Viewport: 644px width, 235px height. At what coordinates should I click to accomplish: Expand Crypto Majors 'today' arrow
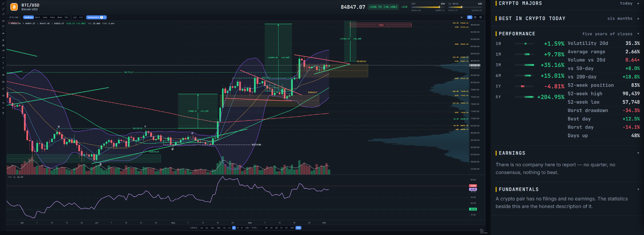(638, 3)
